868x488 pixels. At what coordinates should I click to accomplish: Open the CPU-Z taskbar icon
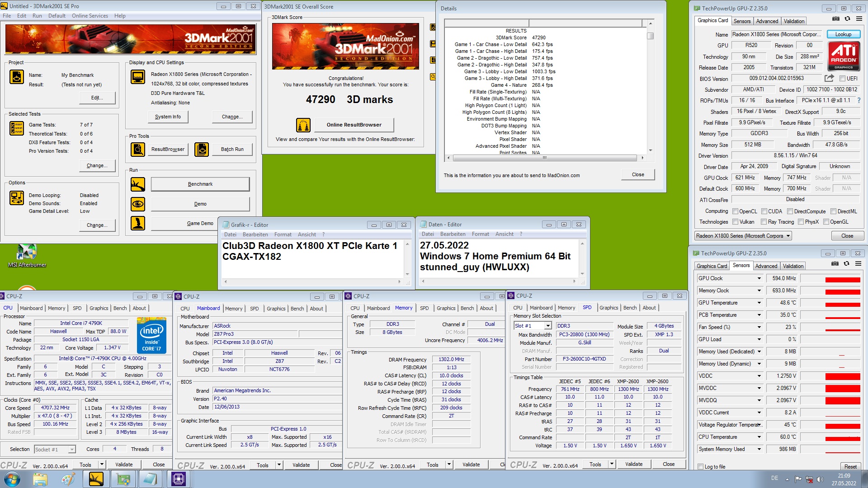pyautogui.click(x=179, y=479)
